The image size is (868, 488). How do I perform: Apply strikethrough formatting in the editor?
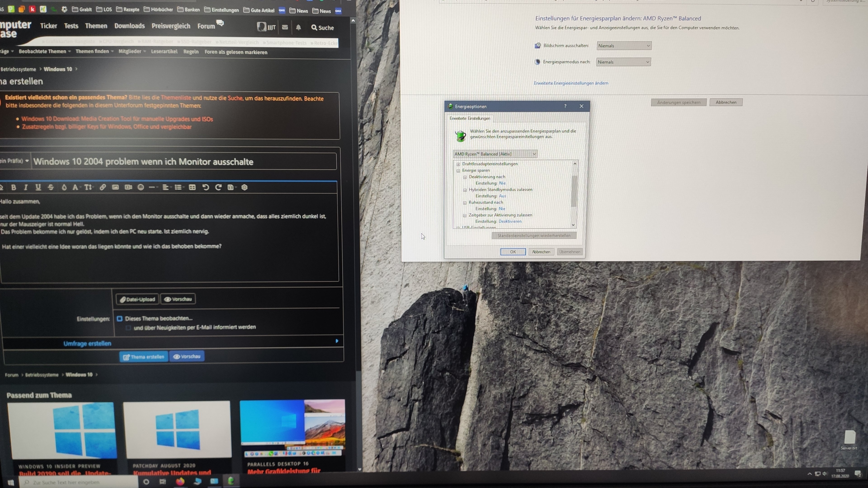tap(51, 187)
